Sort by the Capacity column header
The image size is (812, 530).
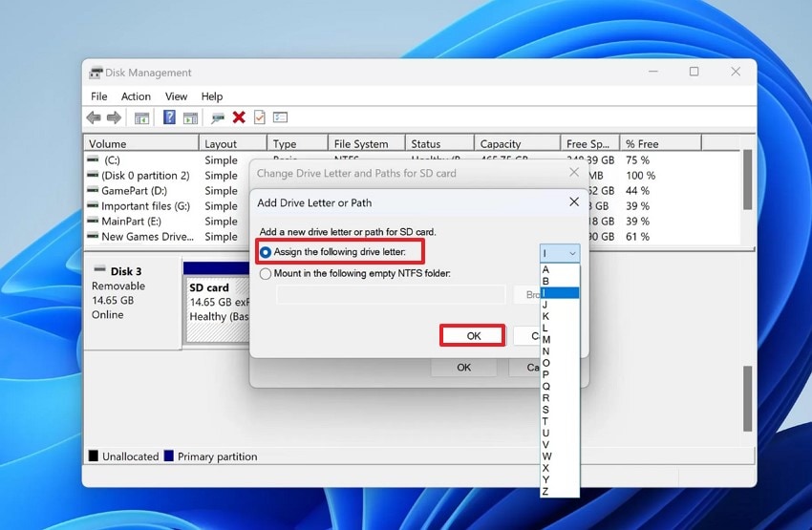pos(518,143)
